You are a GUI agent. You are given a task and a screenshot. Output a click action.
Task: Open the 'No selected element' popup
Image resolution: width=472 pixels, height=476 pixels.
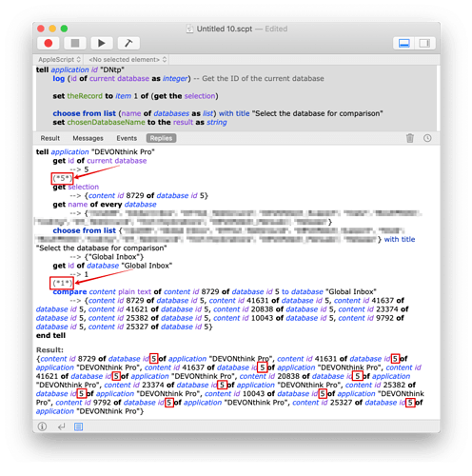128,59
